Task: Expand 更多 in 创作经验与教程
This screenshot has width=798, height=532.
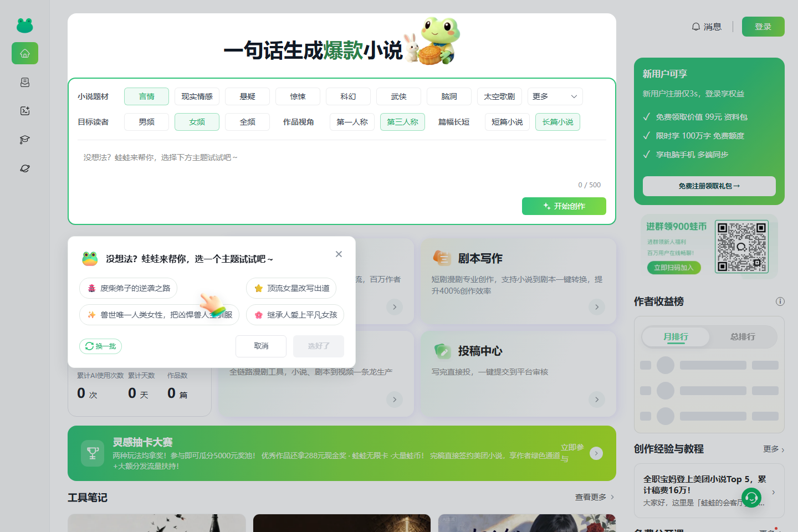Action: click(774, 449)
